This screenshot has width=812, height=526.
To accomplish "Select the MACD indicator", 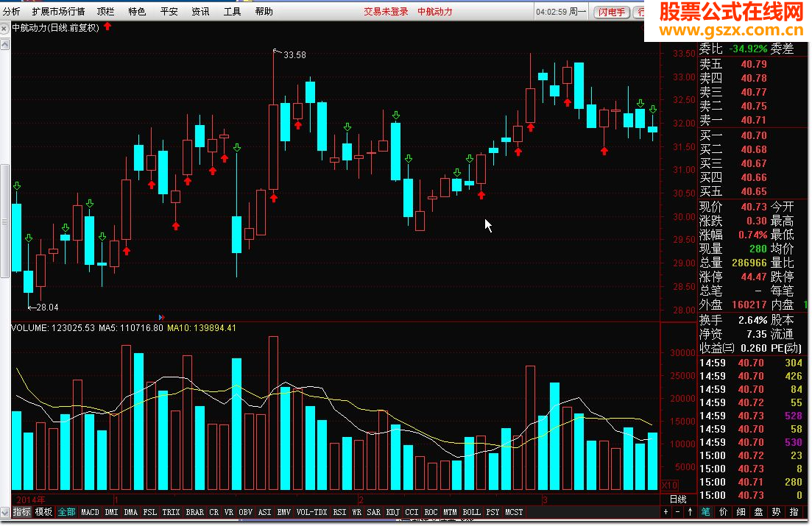I will [x=90, y=512].
